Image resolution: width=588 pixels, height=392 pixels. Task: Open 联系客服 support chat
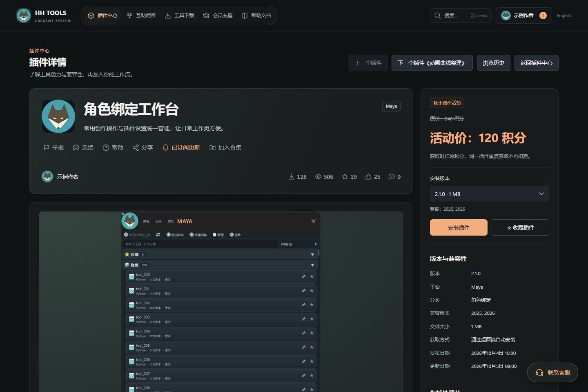point(552,372)
